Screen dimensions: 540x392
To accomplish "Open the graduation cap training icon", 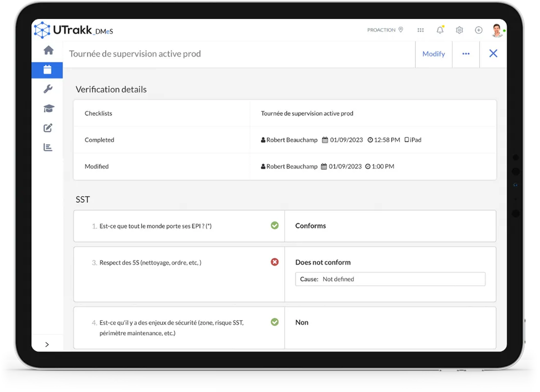I will click(x=49, y=109).
